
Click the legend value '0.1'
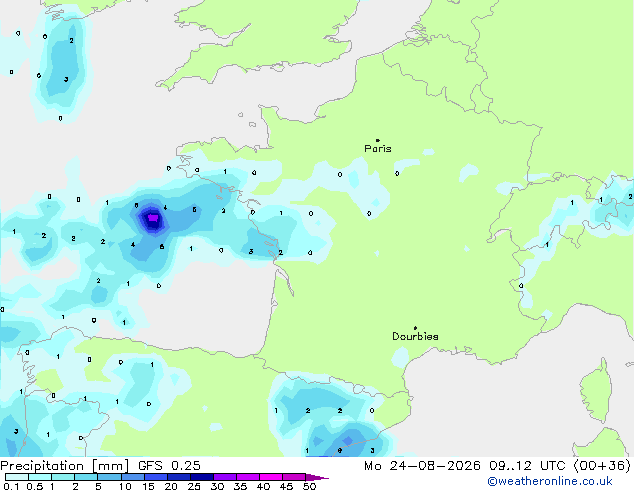pos(11,486)
